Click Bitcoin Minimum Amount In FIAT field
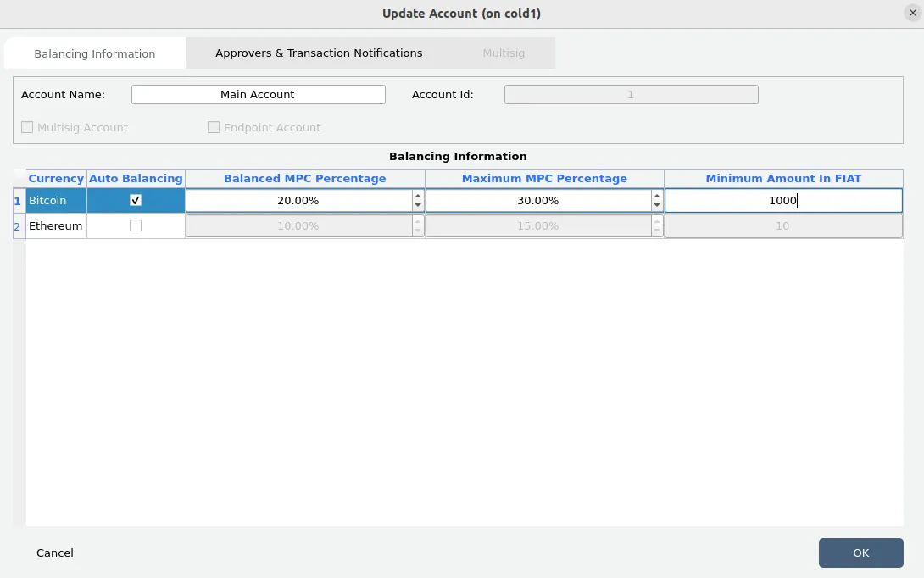 784,200
